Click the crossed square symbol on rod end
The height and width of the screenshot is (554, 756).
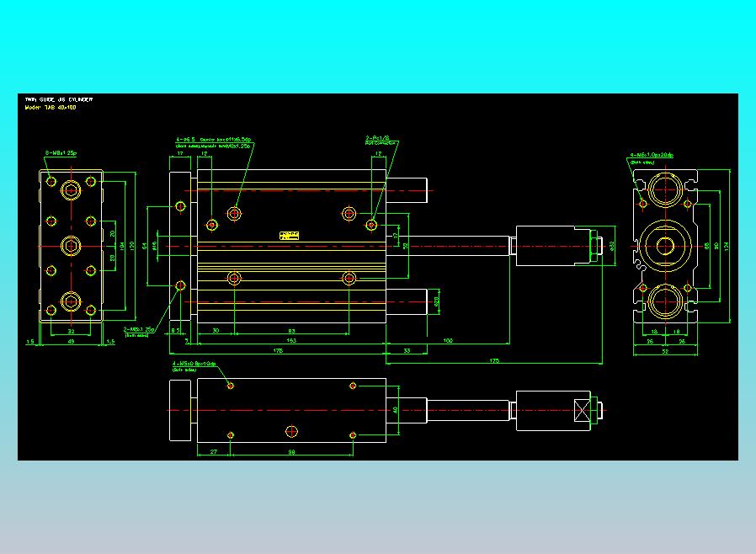[580, 411]
